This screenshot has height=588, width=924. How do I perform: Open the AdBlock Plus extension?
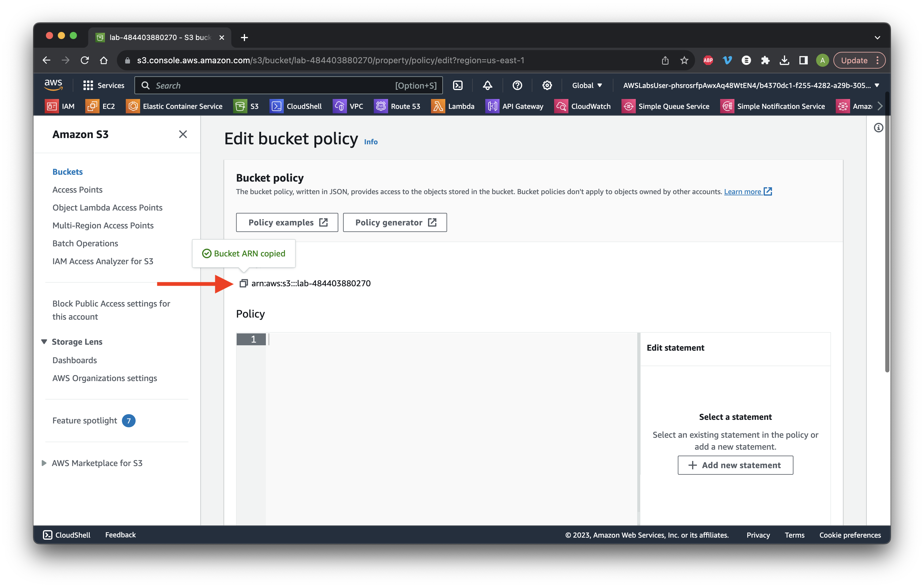tap(708, 60)
